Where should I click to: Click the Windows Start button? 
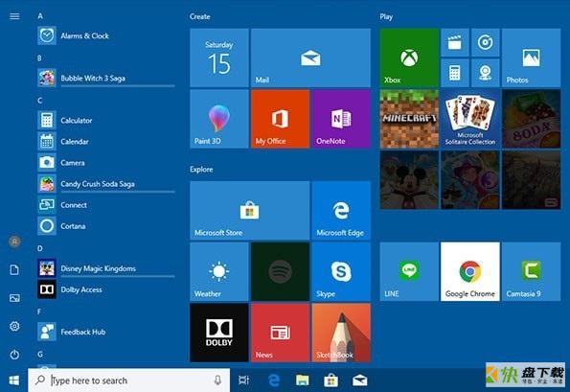[x=13, y=380]
